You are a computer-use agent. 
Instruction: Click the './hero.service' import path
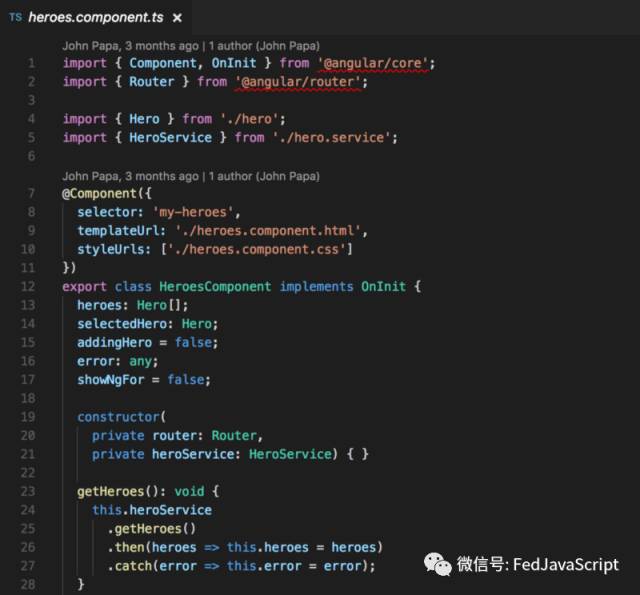(332, 138)
